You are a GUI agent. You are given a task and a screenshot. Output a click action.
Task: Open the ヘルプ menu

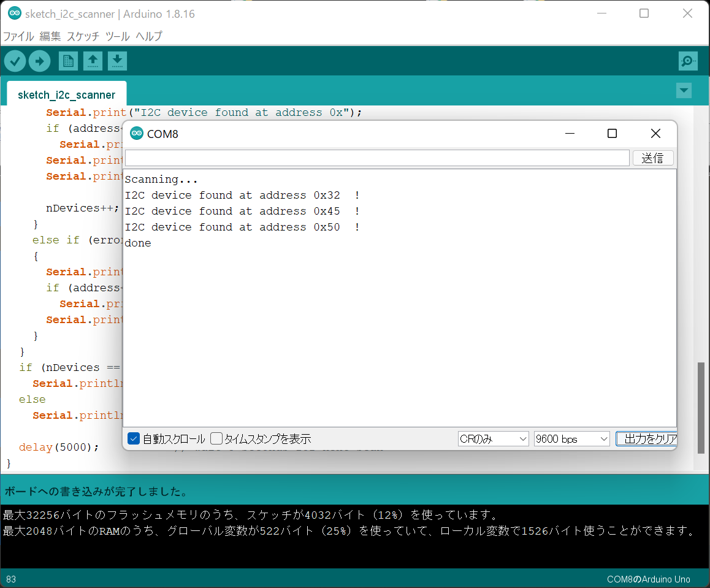coord(149,36)
